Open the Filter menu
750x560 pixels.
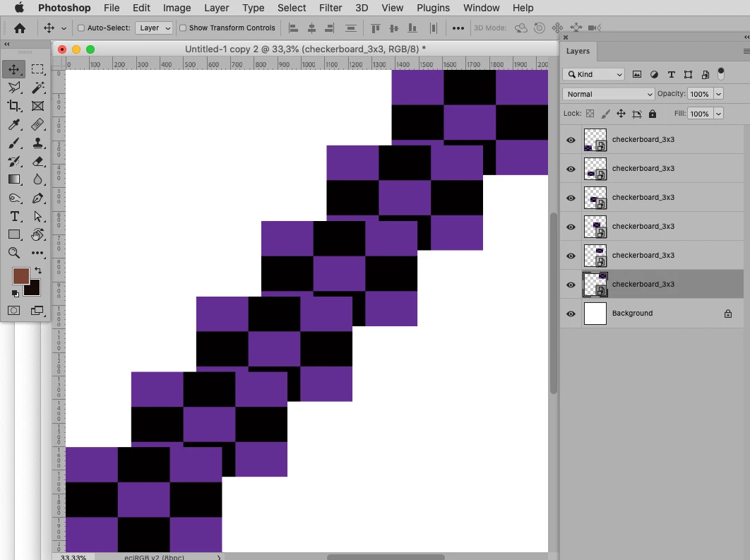click(x=331, y=8)
